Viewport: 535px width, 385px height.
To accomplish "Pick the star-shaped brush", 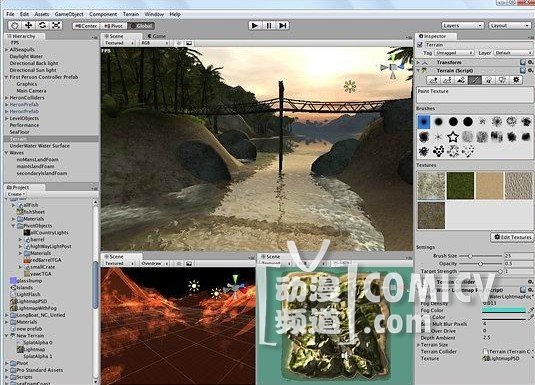I will (x=453, y=137).
